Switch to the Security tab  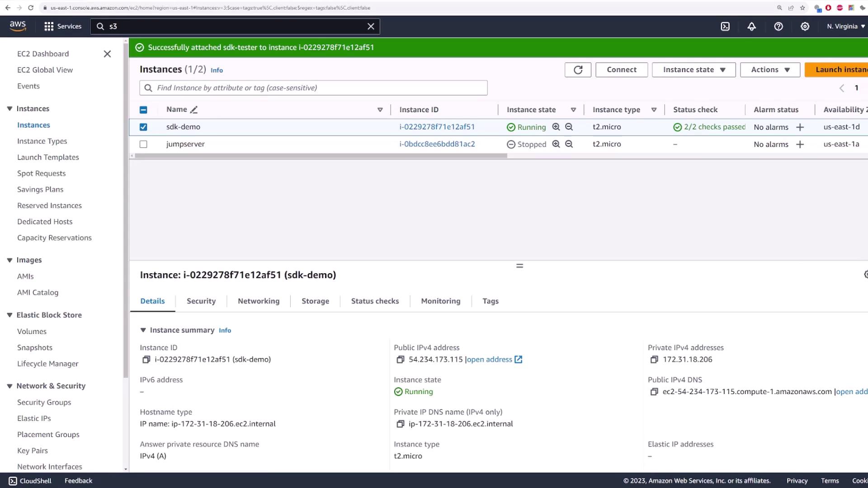201,301
